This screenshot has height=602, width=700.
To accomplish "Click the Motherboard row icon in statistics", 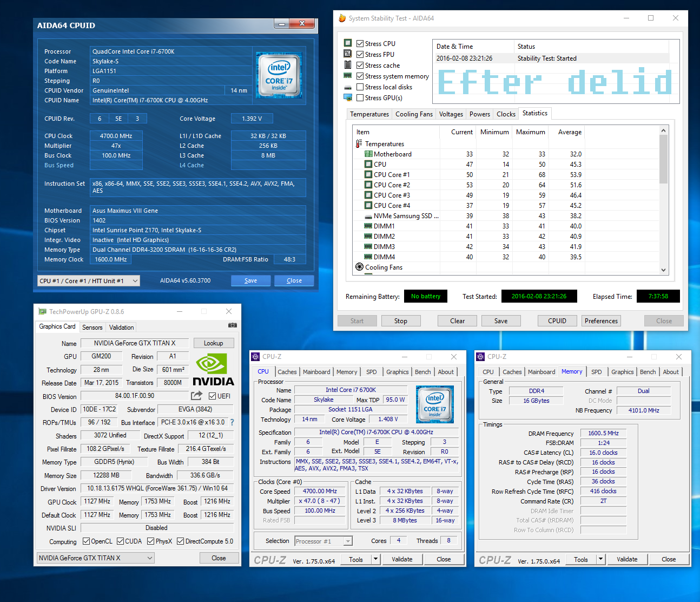I will pos(369,154).
